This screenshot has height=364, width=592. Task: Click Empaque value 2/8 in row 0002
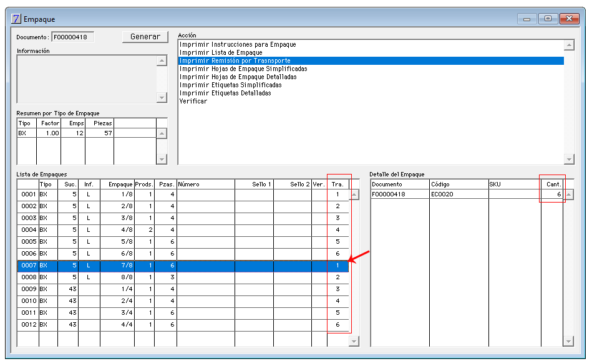tap(117, 206)
